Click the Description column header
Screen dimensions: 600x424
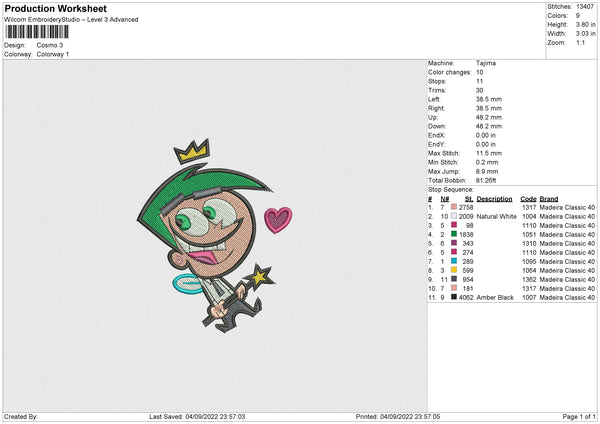coord(494,199)
